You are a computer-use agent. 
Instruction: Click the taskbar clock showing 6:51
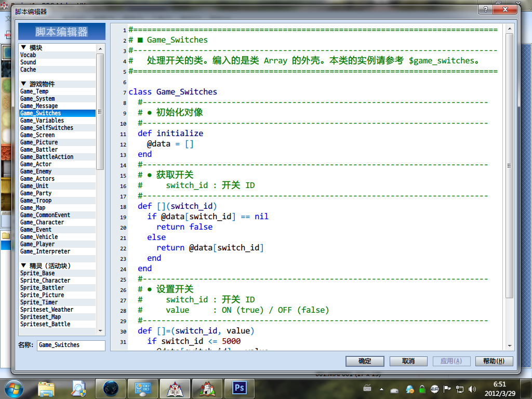(499, 388)
